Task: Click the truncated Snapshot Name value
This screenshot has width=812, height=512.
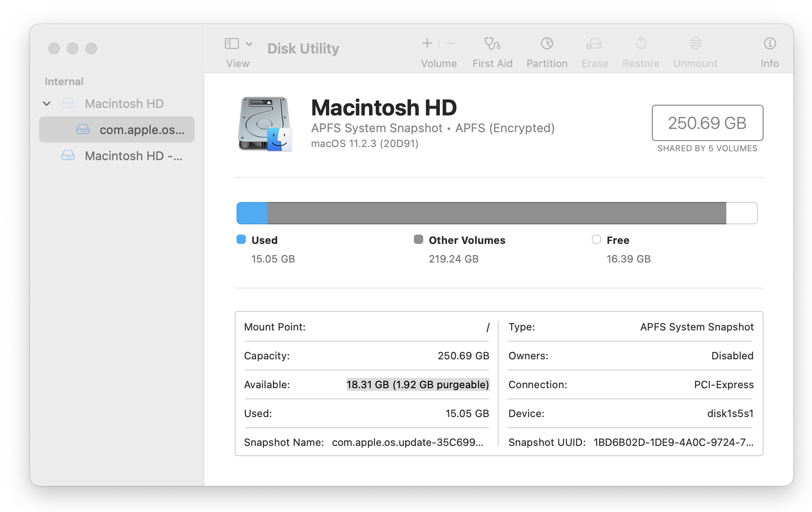Action: (x=408, y=443)
